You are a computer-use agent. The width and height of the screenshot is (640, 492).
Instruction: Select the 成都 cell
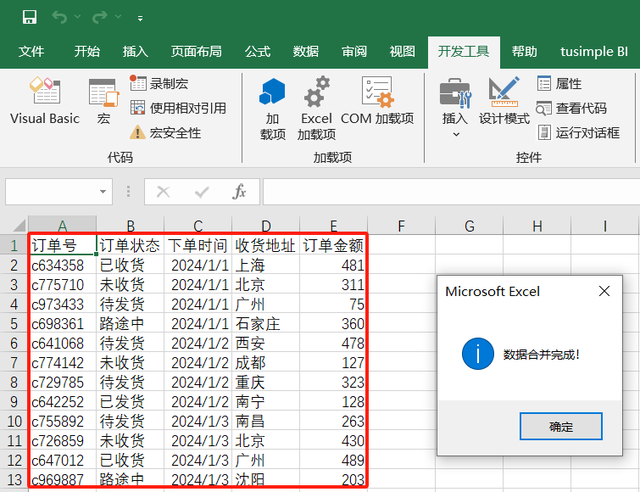266,363
